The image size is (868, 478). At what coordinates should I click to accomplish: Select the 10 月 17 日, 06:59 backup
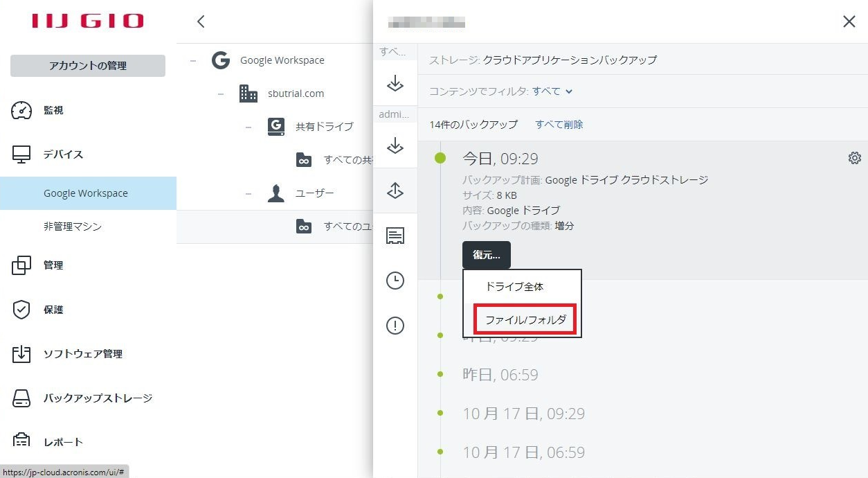523,452
